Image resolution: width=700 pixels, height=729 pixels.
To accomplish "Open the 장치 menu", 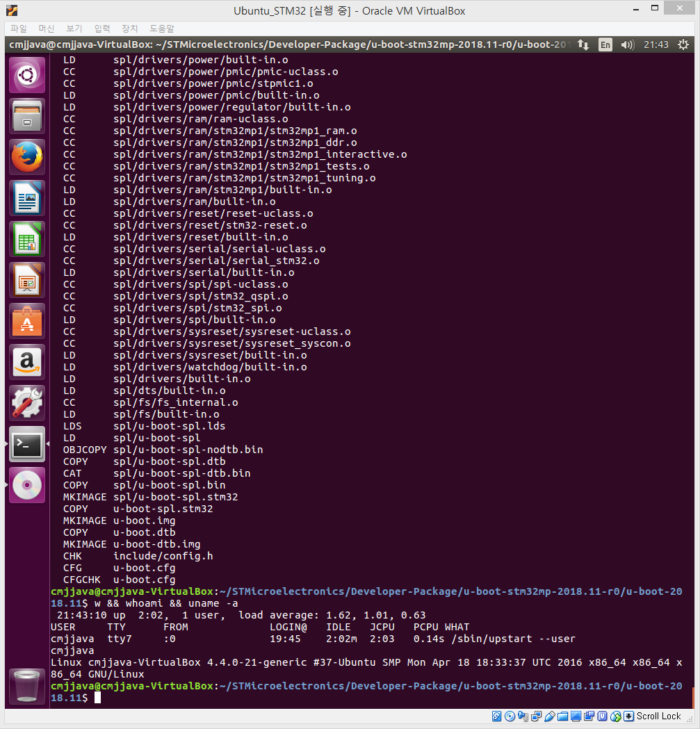I will click(x=130, y=28).
